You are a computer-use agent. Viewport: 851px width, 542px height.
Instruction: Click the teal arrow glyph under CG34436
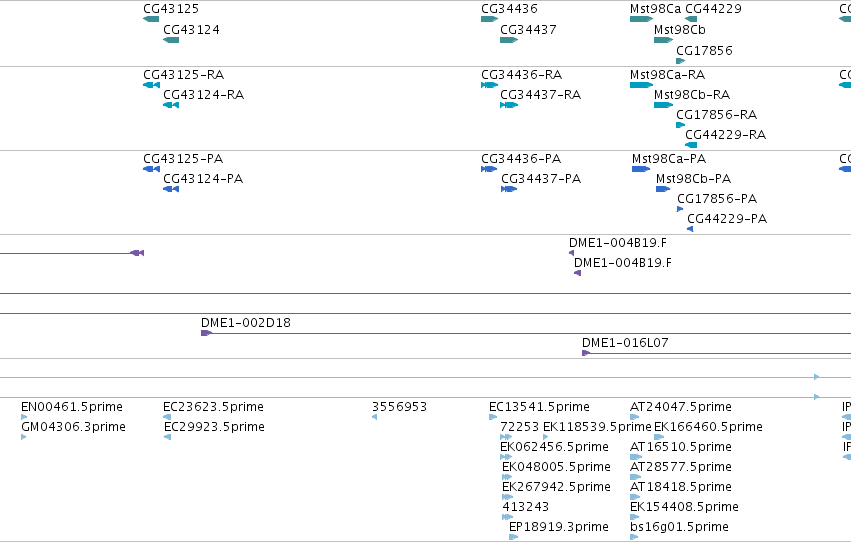click(x=489, y=19)
